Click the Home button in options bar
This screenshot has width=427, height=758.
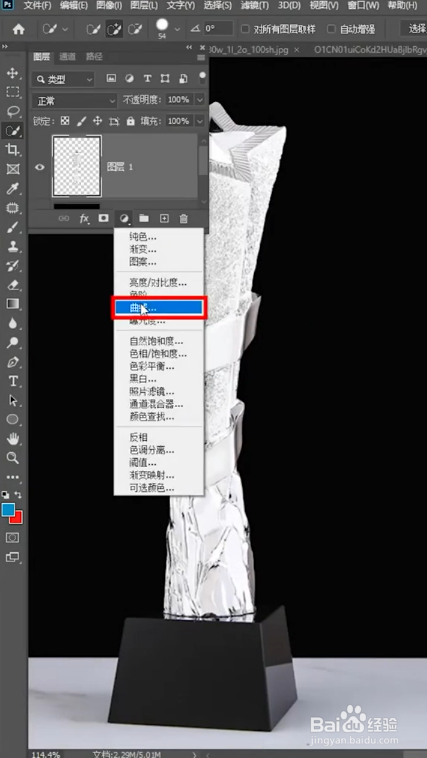18,29
